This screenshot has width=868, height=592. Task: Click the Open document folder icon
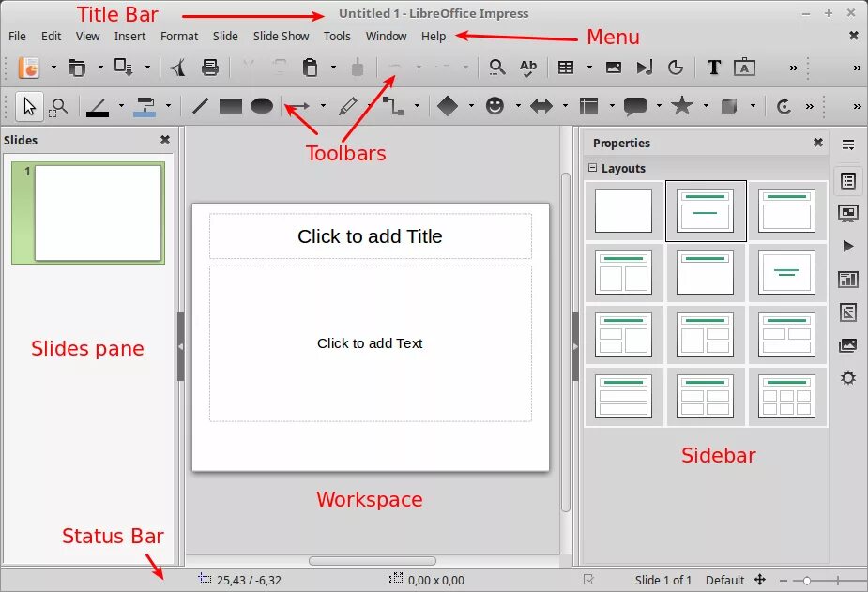[76, 68]
